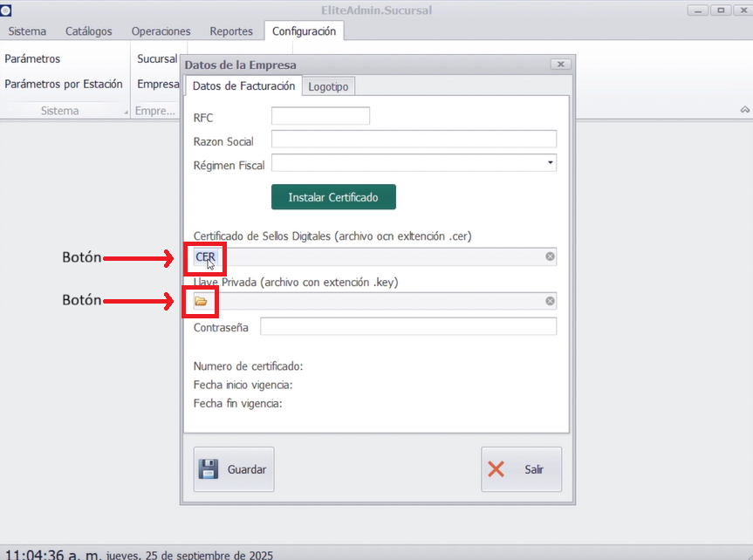Viewport: 753px width, 560px height.
Task: Open Parámetros por Estación
Action: pos(63,85)
